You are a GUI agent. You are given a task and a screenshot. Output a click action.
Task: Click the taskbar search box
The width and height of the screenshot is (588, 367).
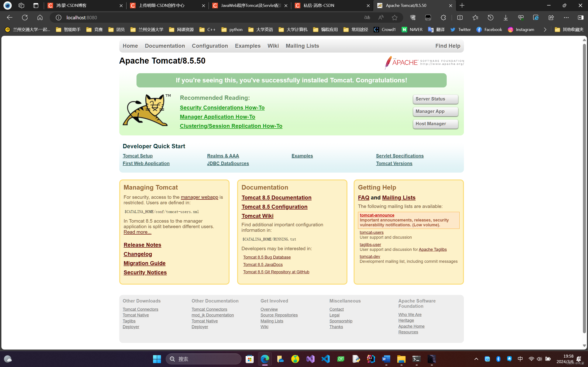coord(204,359)
